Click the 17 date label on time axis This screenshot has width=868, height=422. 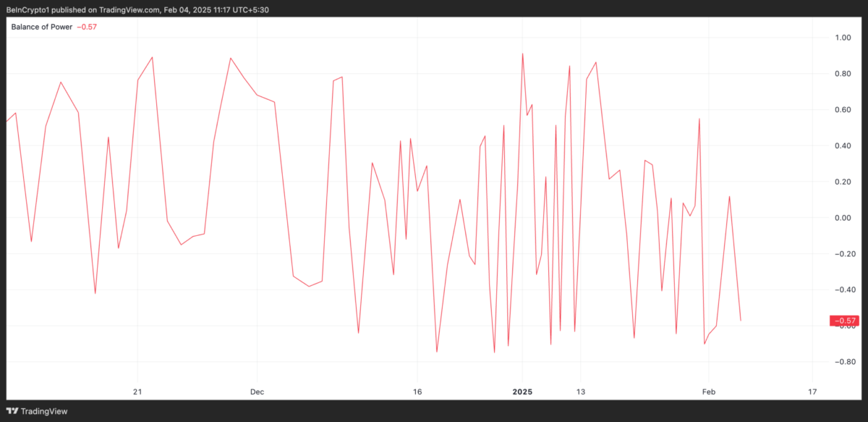812,392
